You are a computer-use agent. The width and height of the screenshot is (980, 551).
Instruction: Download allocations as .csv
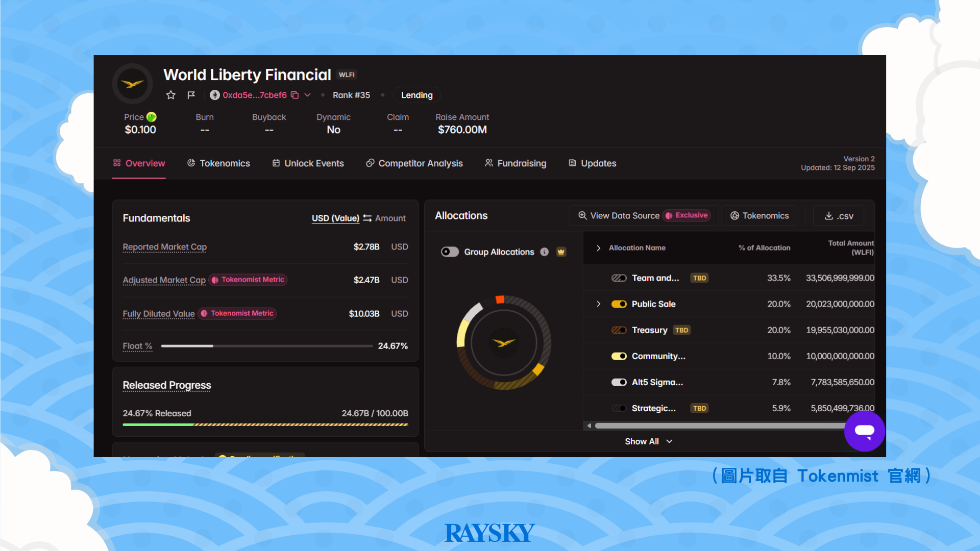click(x=839, y=216)
